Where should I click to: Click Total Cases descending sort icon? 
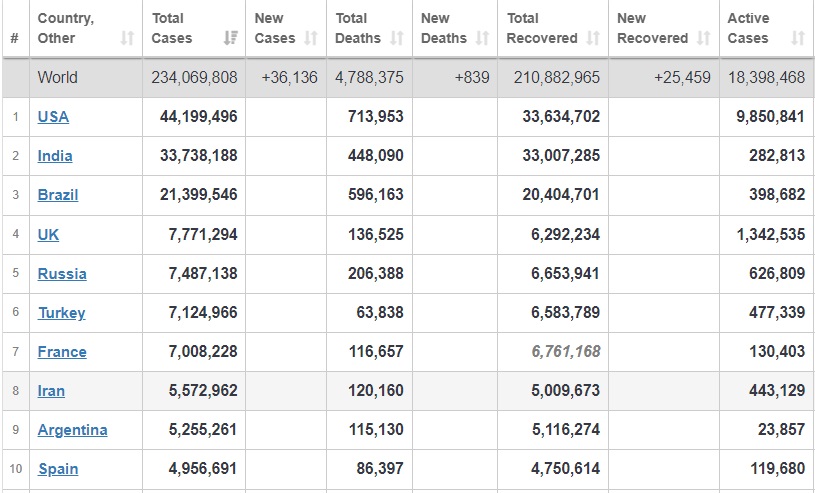pos(231,38)
